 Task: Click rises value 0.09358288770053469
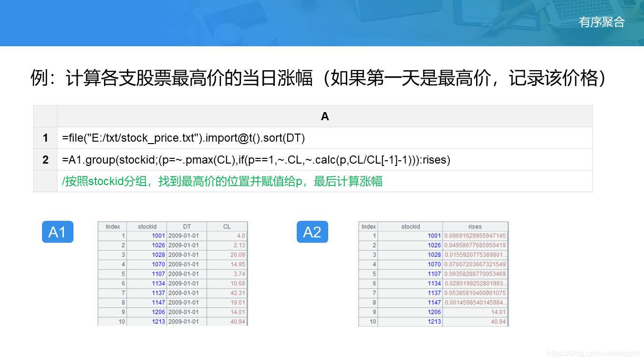pos(475,274)
